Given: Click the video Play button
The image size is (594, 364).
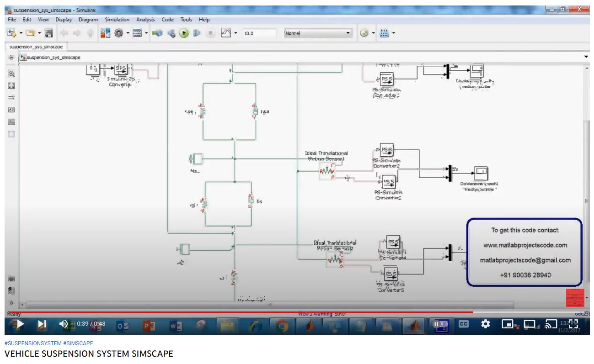Looking at the screenshot, I should (20, 324).
